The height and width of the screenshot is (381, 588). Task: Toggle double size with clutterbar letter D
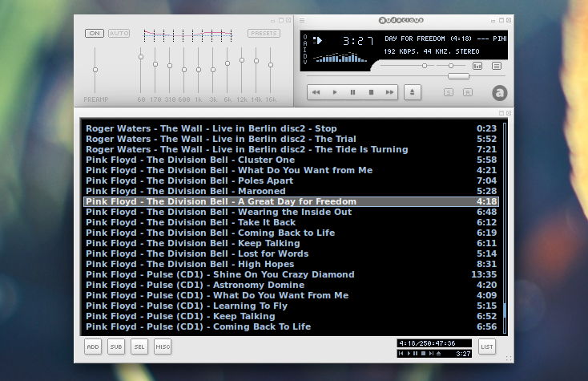tap(305, 56)
